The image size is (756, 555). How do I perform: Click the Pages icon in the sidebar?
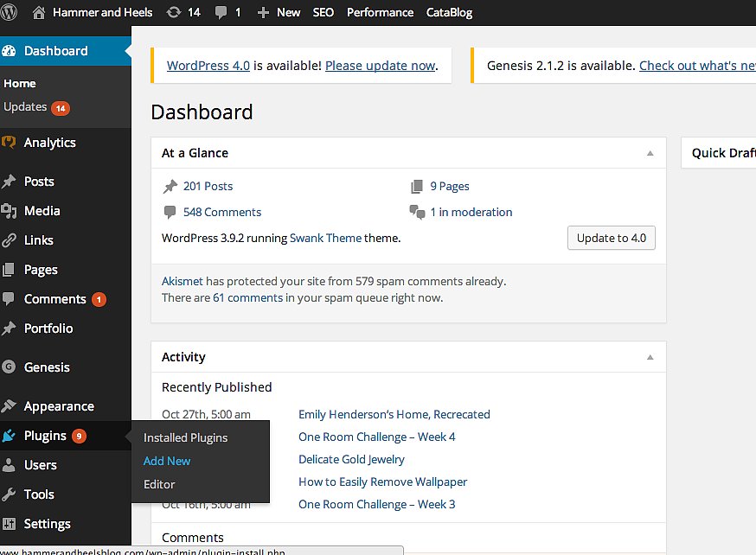(x=8, y=270)
